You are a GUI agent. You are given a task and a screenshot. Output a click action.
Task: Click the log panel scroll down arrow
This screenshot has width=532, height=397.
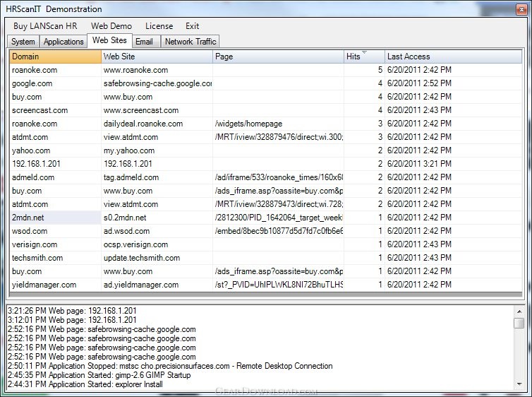pos(519,384)
